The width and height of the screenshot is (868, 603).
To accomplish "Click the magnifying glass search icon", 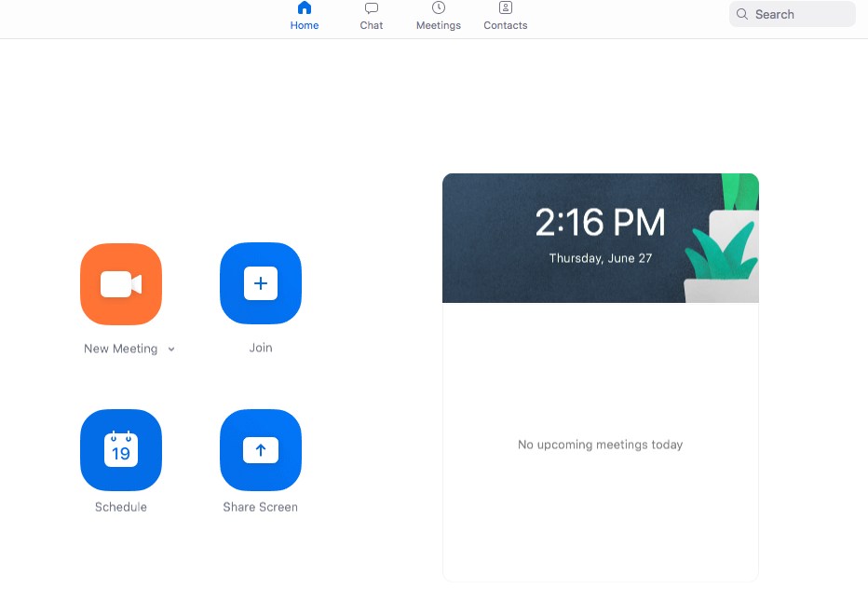I will tap(742, 14).
